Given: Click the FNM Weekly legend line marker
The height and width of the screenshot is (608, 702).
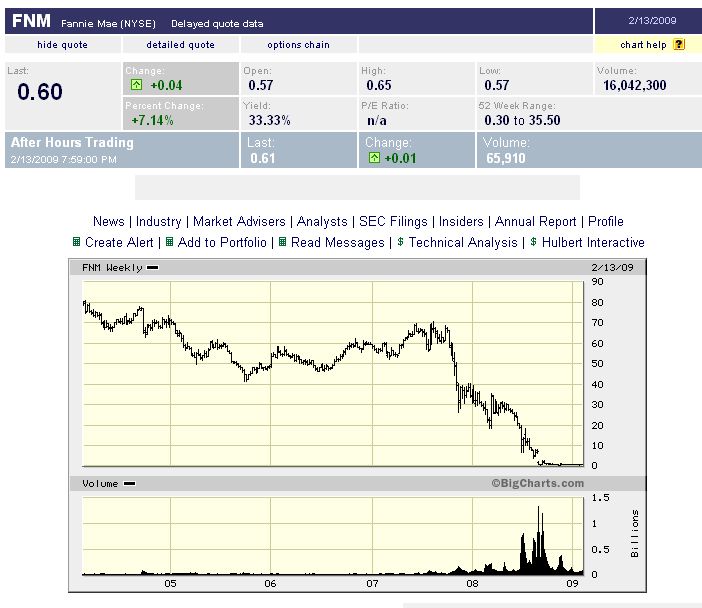Looking at the screenshot, I should pos(152,268).
